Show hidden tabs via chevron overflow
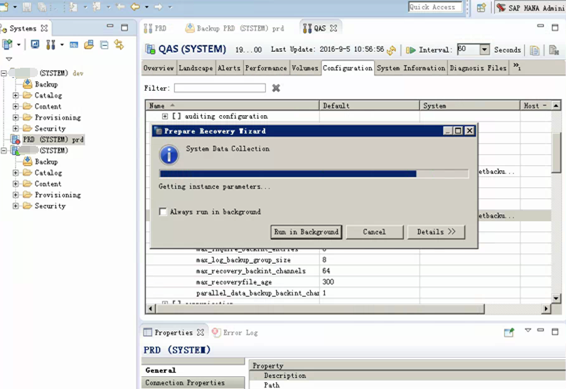Viewport: 566px width, 389px height. click(x=517, y=66)
